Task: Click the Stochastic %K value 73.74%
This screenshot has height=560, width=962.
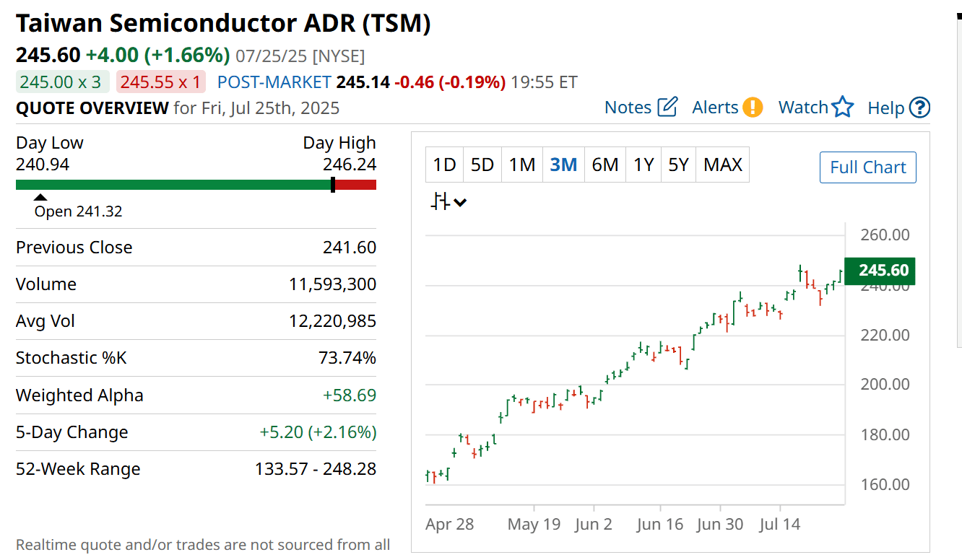Action: click(347, 358)
